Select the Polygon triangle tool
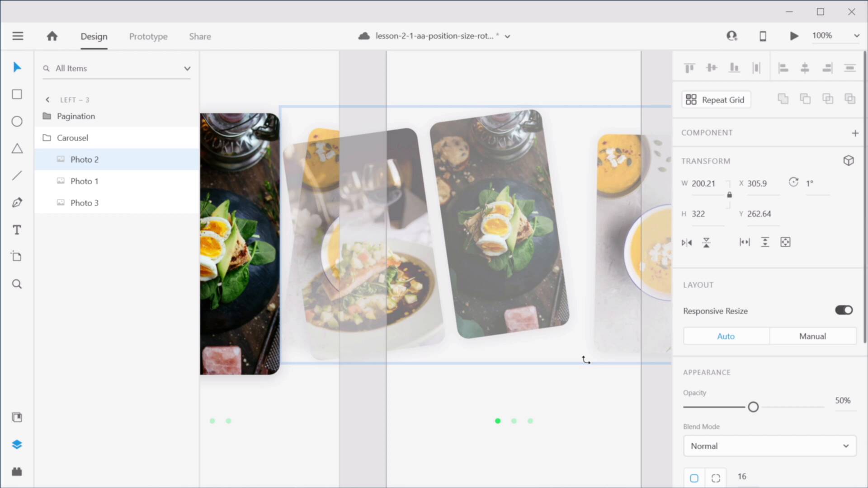Viewport: 868px width, 488px height. [17, 149]
